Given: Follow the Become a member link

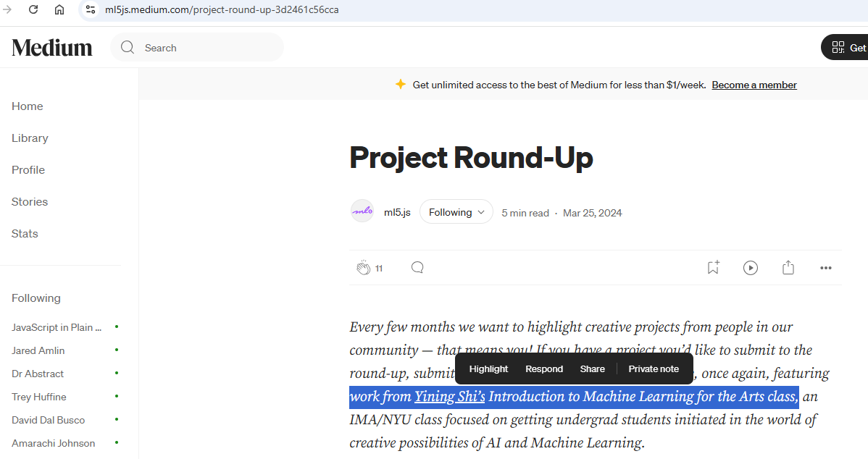Looking at the screenshot, I should (x=754, y=85).
